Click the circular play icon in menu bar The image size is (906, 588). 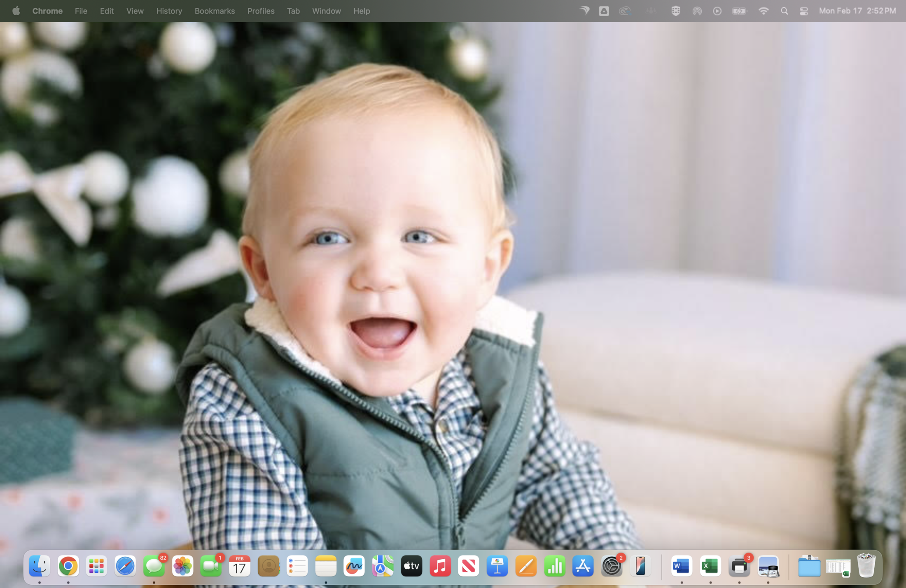point(717,11)
